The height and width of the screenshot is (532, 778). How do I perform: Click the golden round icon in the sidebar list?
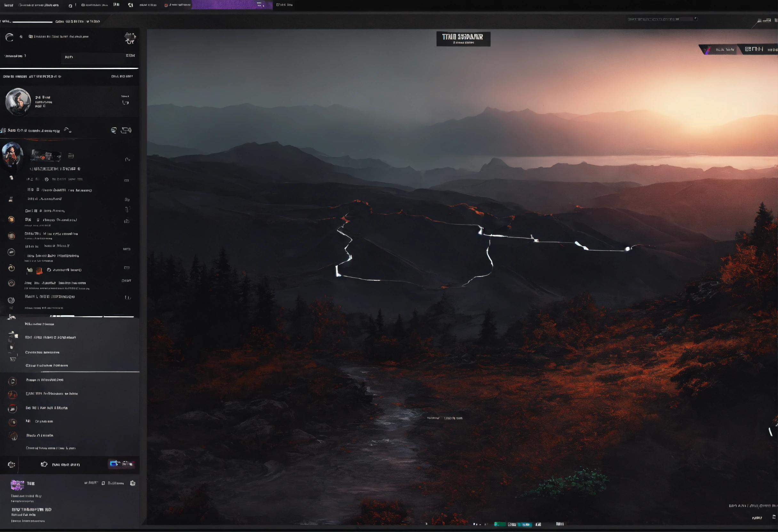(x=11, y=220)
